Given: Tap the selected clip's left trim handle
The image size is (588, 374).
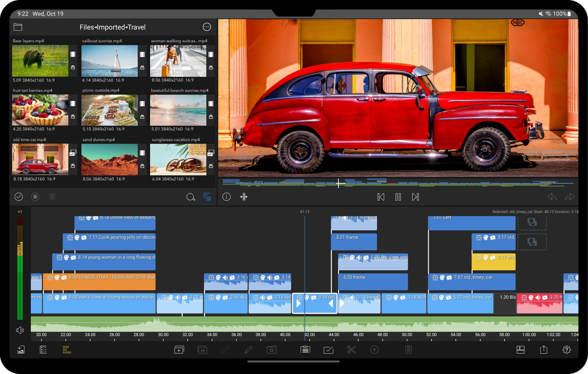Looking at the screenshot, I should coord(298,304).
